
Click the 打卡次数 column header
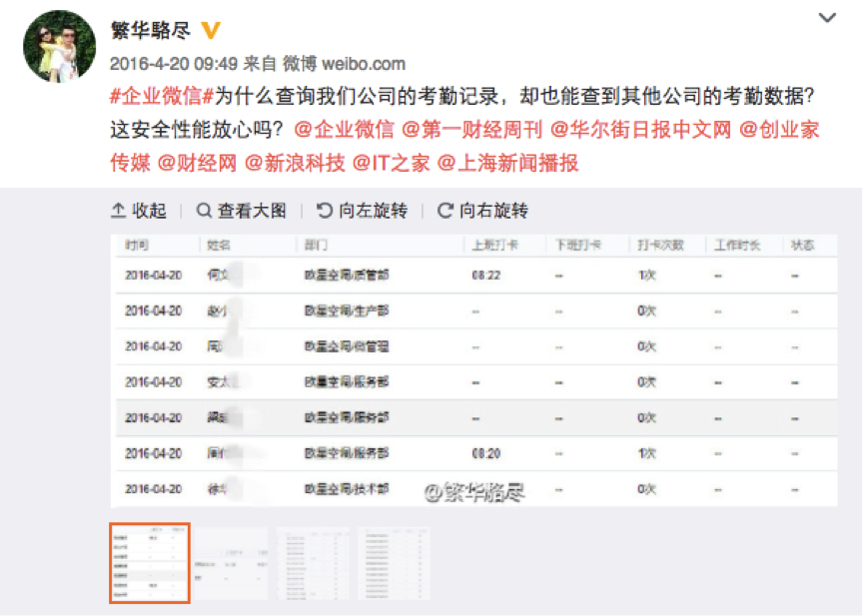[x=660, y=246]
